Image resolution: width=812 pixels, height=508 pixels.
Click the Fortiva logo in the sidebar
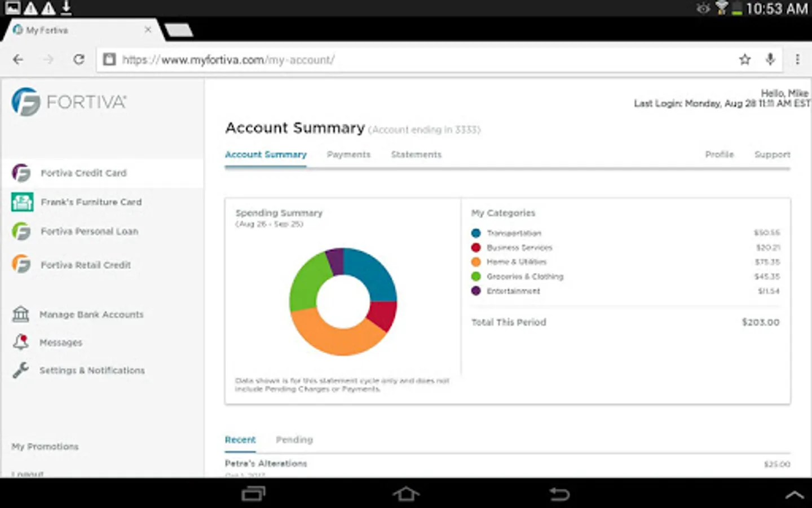point(69,102)
